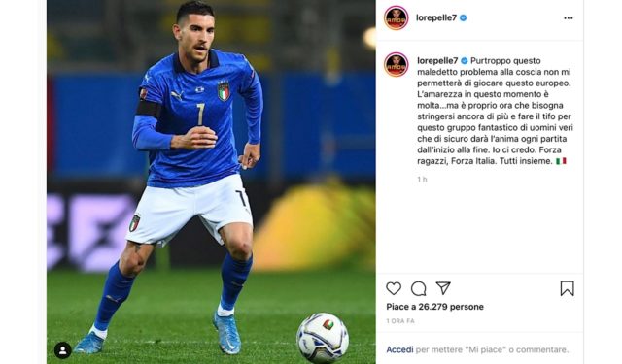Click caption profile avatar of lorepelle7

coord(396,64)
